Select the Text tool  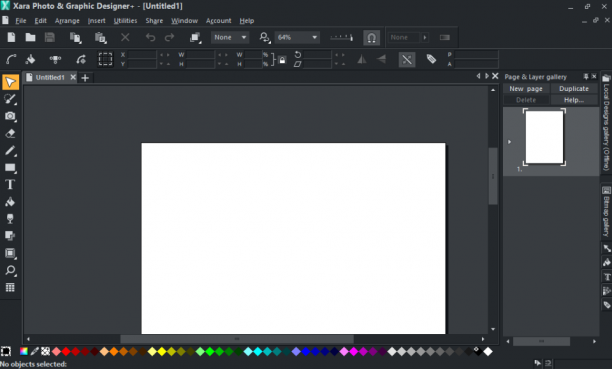click(10, 185)
